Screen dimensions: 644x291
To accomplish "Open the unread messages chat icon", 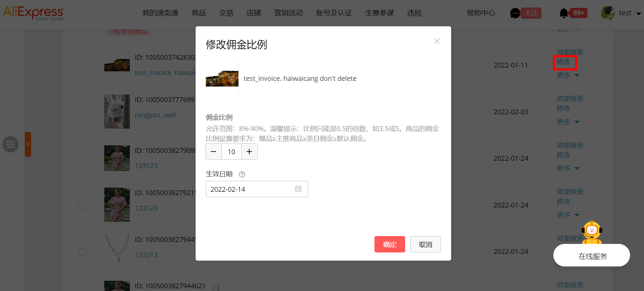I will 515,13.
